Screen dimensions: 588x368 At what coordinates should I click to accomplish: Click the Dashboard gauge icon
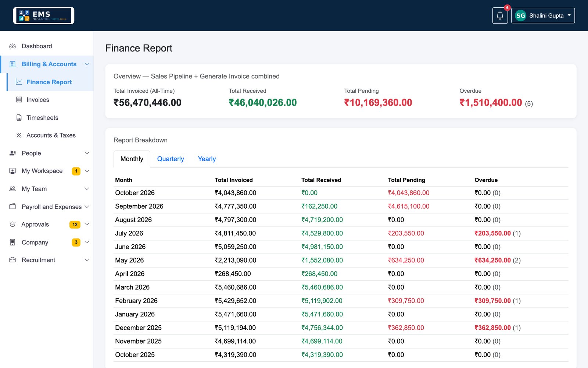[x=12, y=46]
